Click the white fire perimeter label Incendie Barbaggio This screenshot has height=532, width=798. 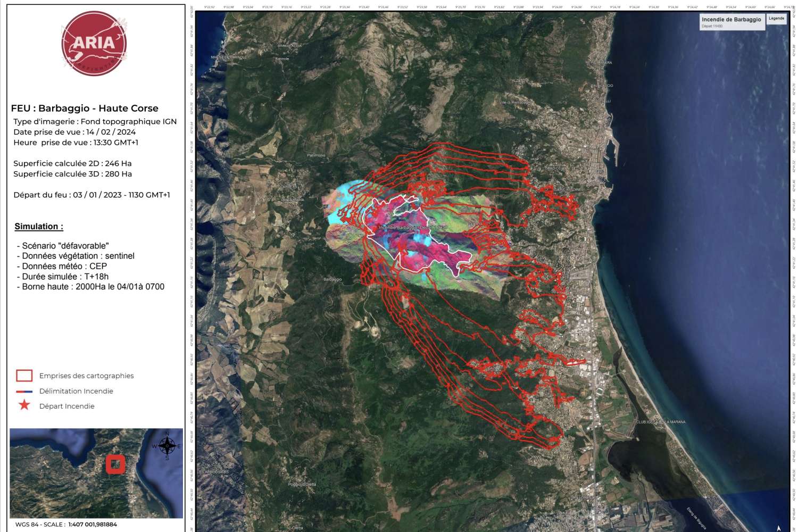[413, 227]
